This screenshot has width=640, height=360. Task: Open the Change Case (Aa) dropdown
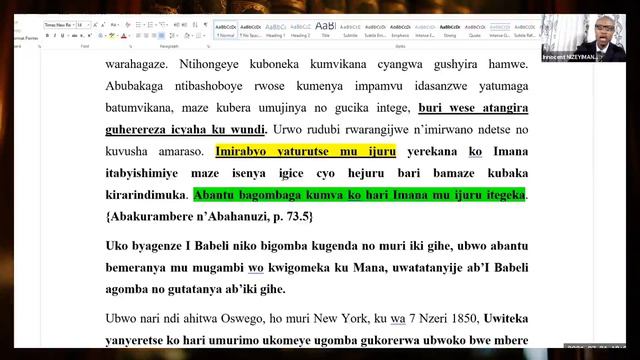[x=115, y=25]
